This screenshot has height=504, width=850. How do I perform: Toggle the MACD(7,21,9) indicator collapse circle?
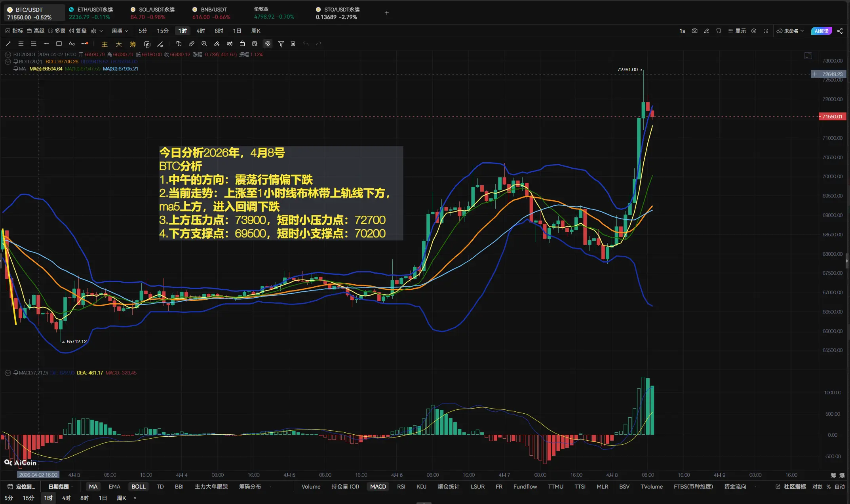click(x=8, y=373)
